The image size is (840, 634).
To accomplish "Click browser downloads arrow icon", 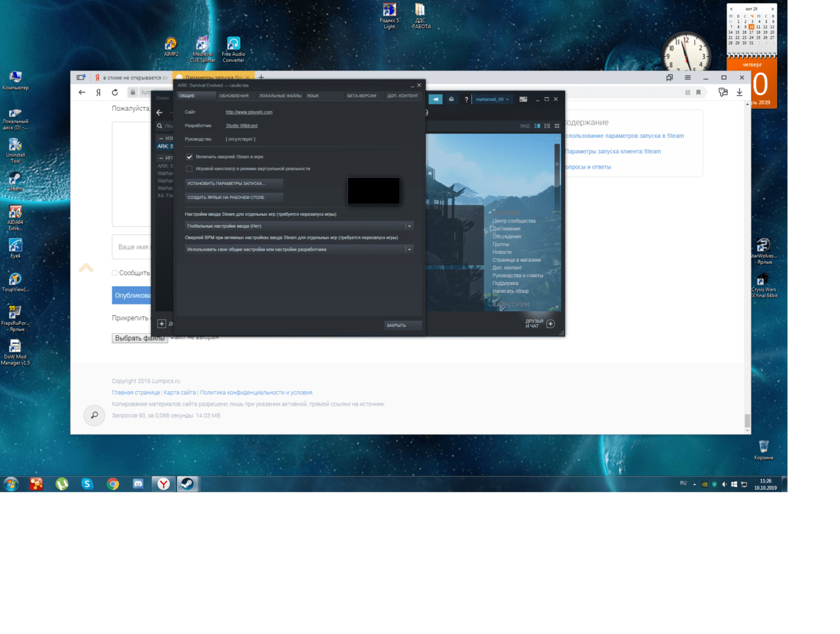I will pos(740,93).
